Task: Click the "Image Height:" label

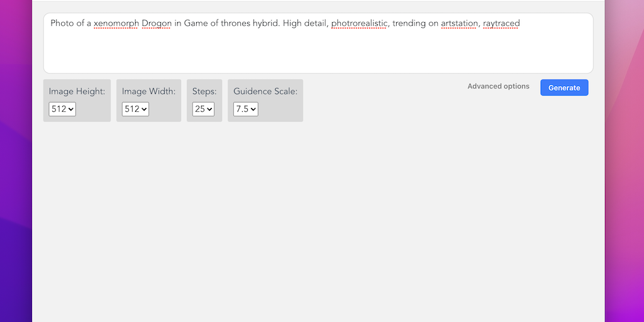Action: 77,91
